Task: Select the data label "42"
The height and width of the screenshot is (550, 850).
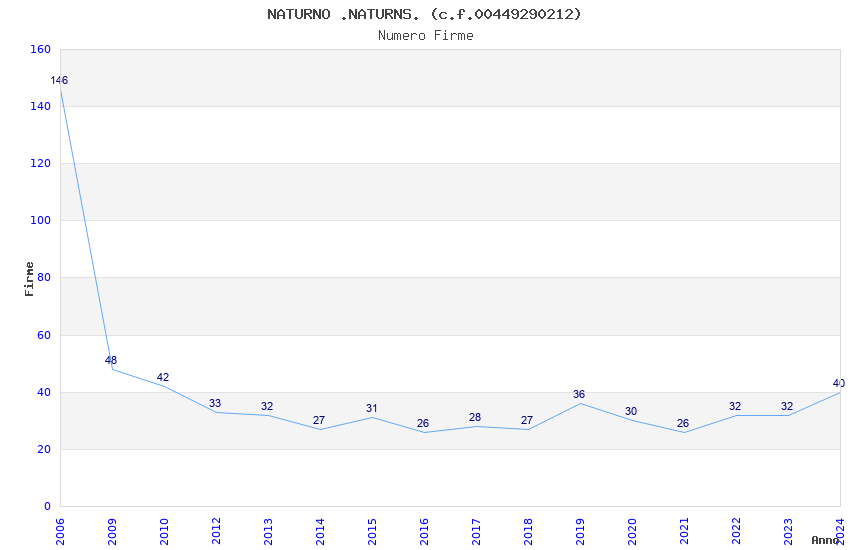Action: tap(163, 377)
